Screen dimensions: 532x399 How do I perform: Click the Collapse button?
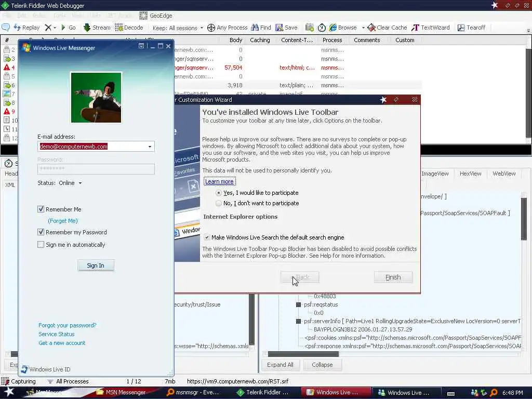pos(322,365)
